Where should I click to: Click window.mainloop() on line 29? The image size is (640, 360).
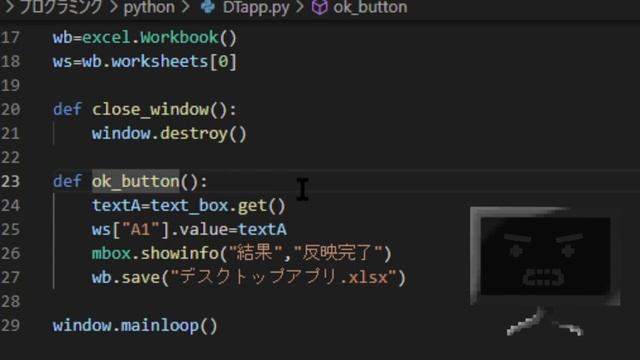coord(135,326)
